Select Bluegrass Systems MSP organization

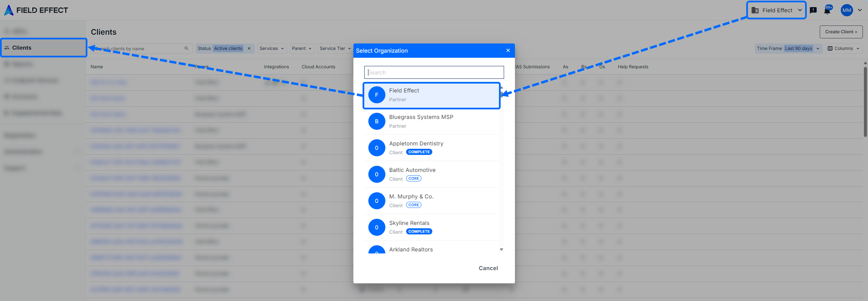(432, 121)
